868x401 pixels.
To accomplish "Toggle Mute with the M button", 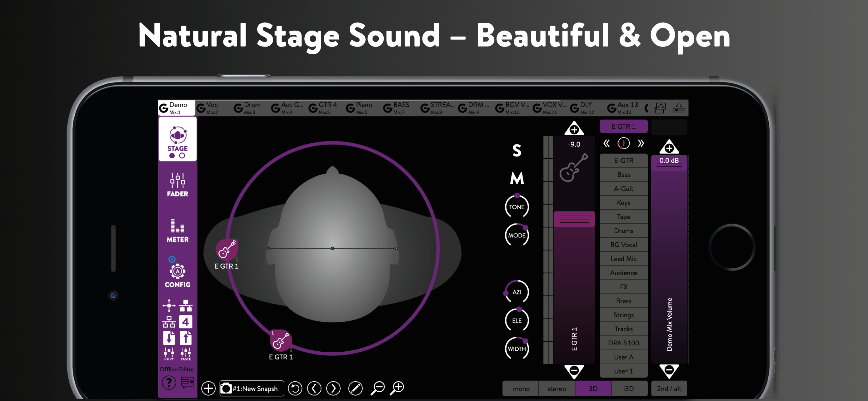I will pyautogui.click(x=516, y=178).
